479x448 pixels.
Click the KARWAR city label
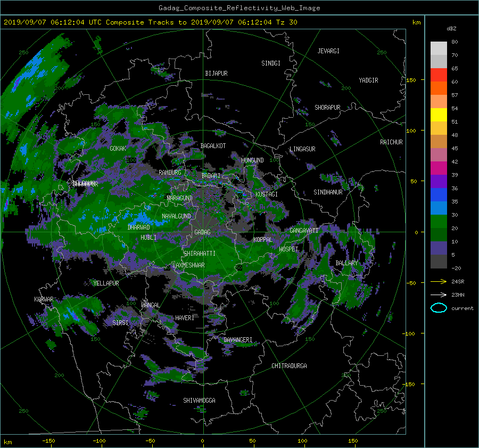click(44, 299)
